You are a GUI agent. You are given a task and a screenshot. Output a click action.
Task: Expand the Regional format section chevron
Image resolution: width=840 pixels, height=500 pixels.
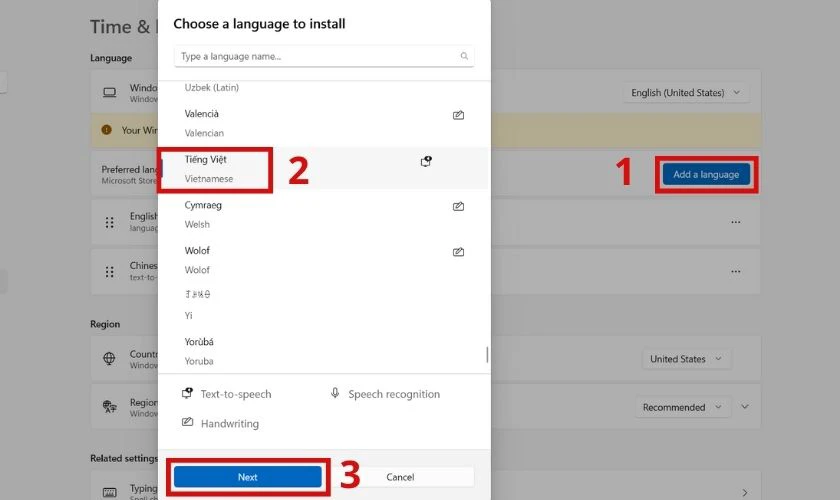(745, 407)
